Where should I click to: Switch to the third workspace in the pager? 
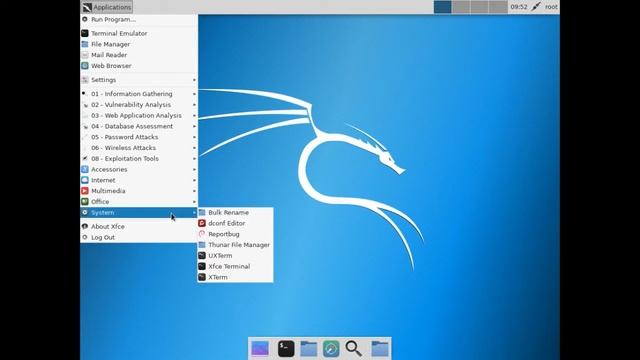click(479, 7)
